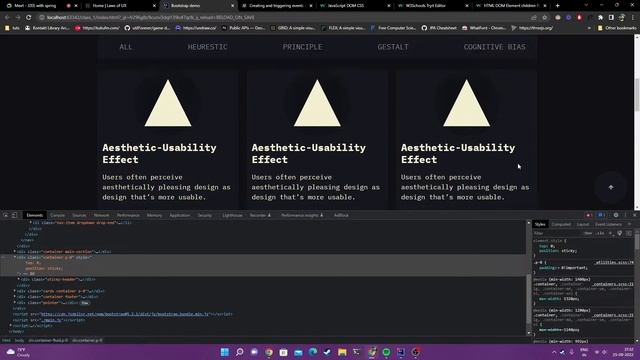Image resolution: width=640 pixels, height=360 pixels.
Task: Expand the cards container div node
Action: coord(15,291)
